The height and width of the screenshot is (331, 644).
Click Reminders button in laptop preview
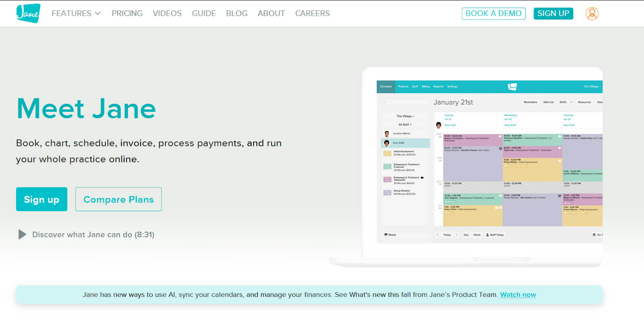[x=530, y=102]
